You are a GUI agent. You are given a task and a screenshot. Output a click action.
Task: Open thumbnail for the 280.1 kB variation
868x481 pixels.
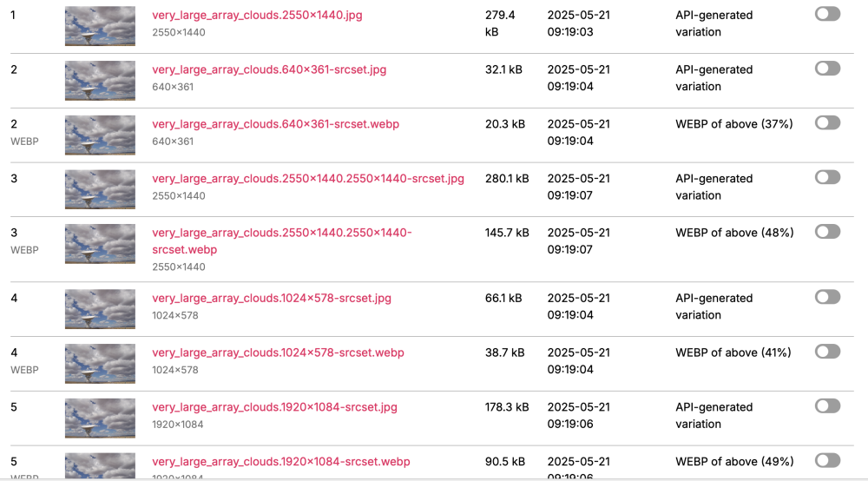(x=100, y=189)
